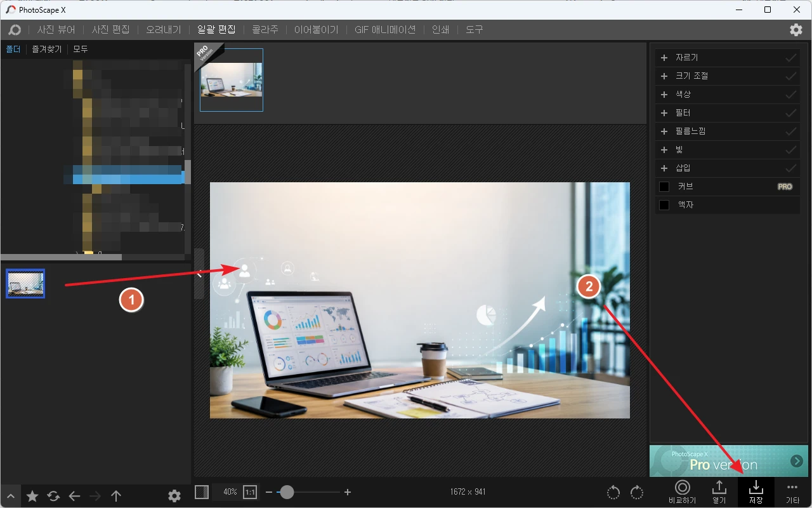
Task: Toggle the 크기 조절 checkmark
Action: click(x=791, y=76)
